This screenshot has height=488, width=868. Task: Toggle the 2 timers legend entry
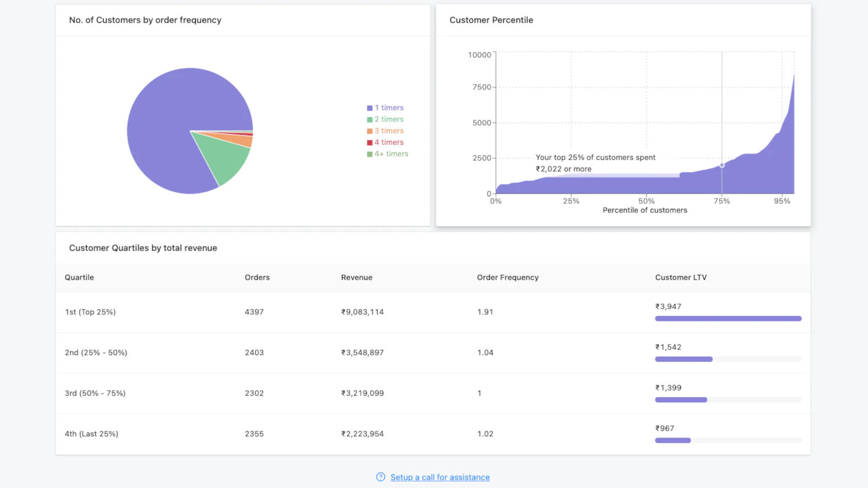tap(389, 119)
